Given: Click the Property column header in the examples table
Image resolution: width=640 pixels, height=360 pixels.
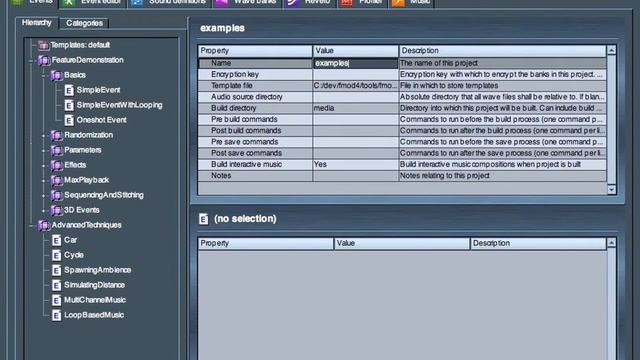Looking at the screenshot, I should pyautogui.click(x=255, y=51).
